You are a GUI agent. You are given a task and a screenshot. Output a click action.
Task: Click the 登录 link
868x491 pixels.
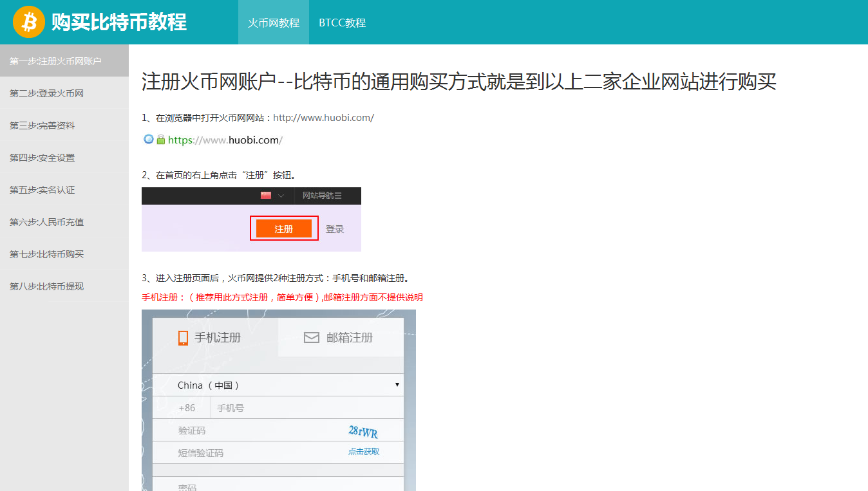[335, 229]
